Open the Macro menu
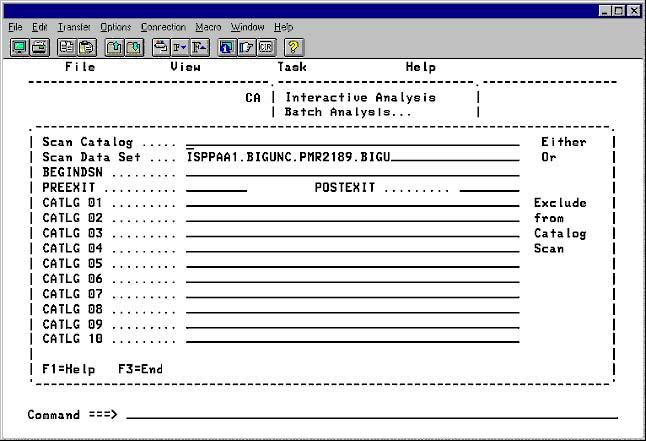Viewport: 646px width, 441px height. click(x=208, y=27)
